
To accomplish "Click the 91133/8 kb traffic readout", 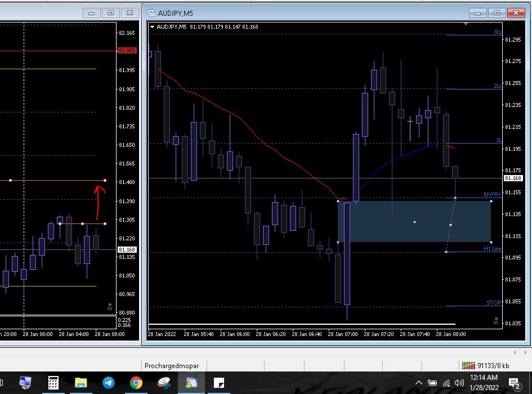I will point(493,365).
